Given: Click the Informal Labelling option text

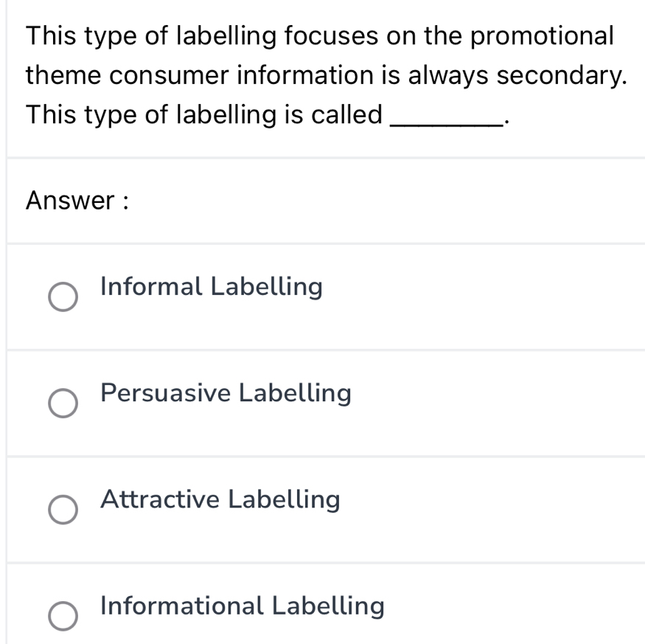Looking at the screenshot, I should pos(211,287).
